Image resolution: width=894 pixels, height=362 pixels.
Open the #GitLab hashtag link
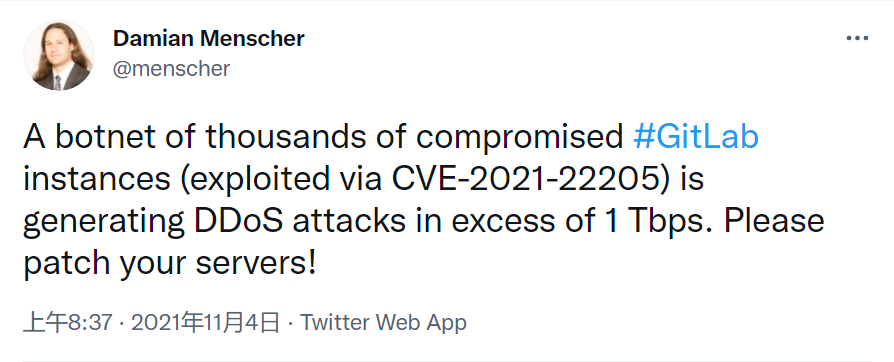tap(696, 137)
